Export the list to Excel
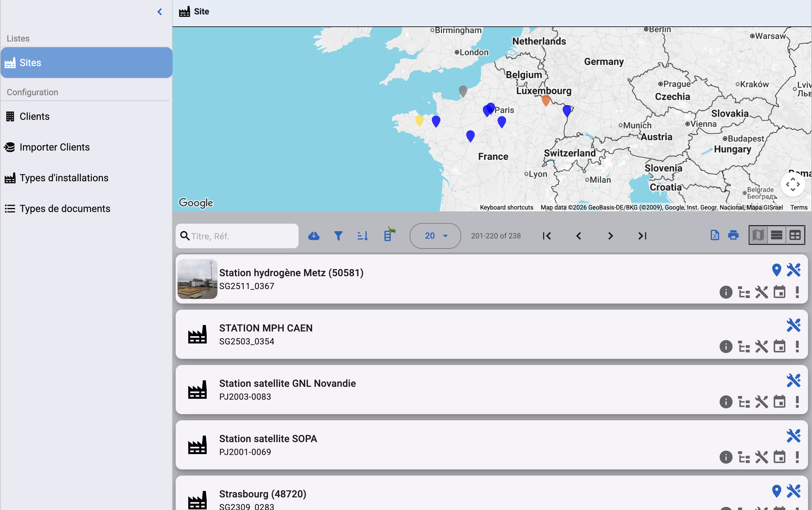The width and height of the screenshot is (812, 510). click(715, 235)
